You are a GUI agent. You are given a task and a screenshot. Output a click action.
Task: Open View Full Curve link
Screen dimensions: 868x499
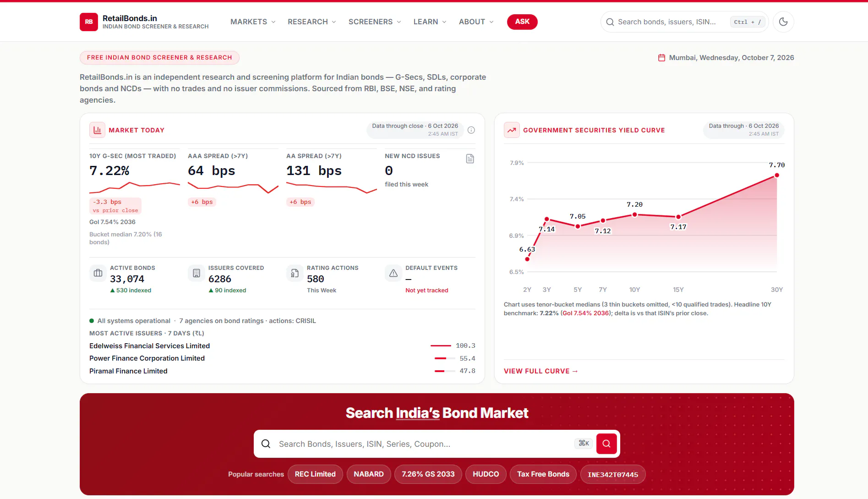point(541,371)
